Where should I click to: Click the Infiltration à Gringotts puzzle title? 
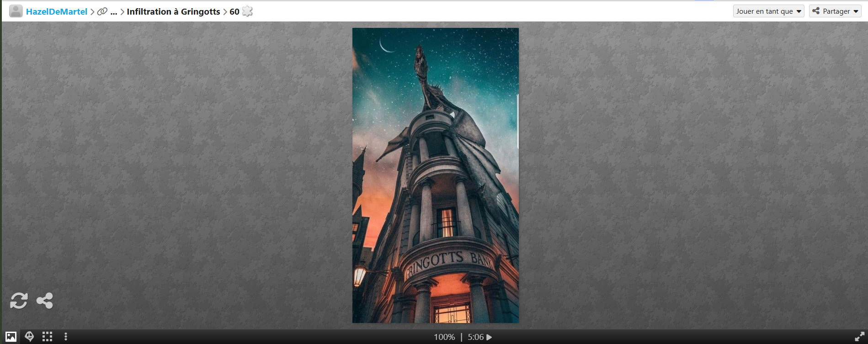coord(173,12)
